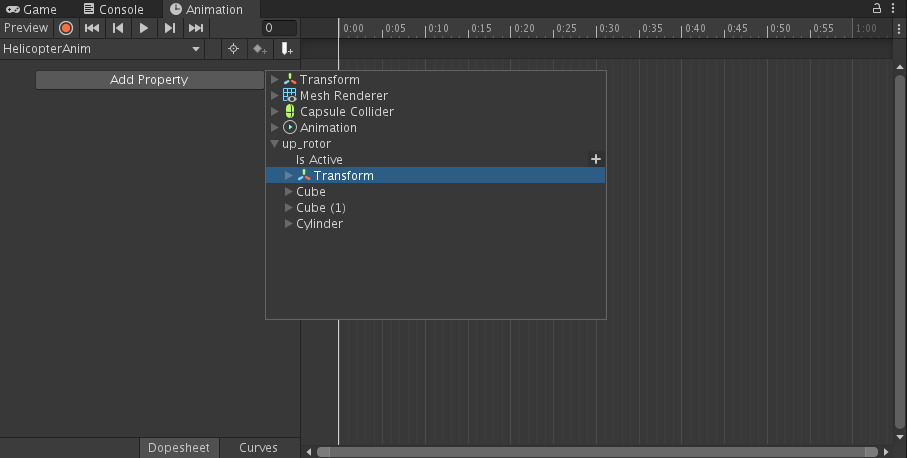Jump to the next keyframe
Image resolution: width=907 pixels, height=458 pixels.
pos(170,28)
